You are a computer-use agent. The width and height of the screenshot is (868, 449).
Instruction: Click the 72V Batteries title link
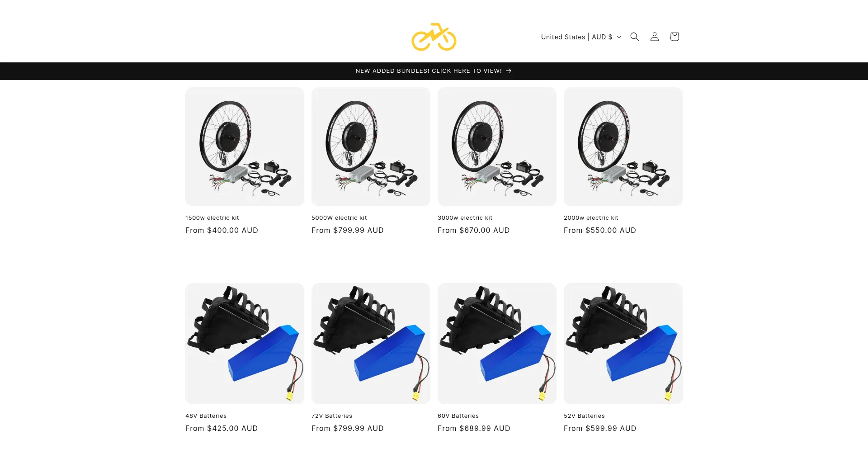[x=332, y=416]
